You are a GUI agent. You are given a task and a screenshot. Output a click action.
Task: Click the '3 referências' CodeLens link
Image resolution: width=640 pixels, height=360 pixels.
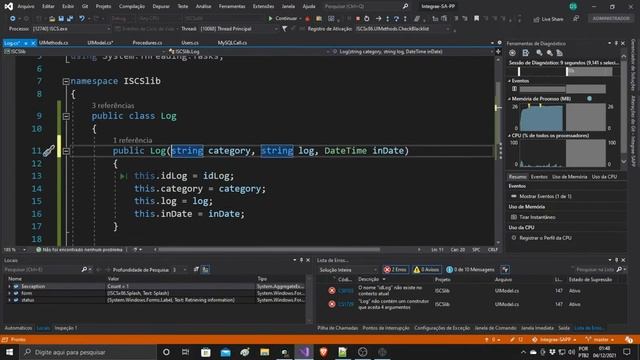(x=113, y=105)
